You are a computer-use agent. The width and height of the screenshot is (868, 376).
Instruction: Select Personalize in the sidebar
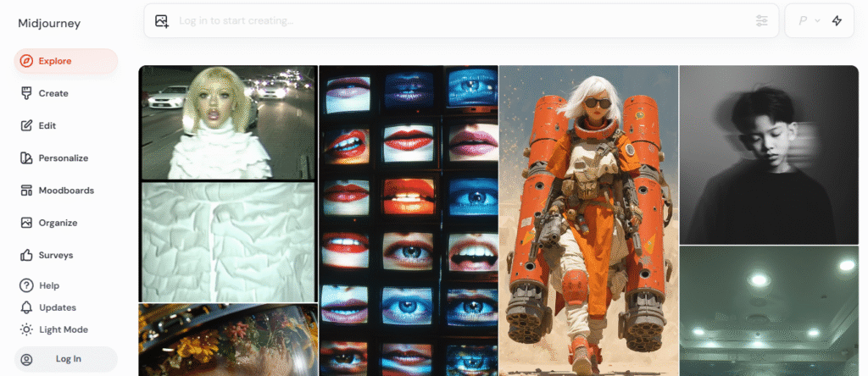tap(66, 158)
